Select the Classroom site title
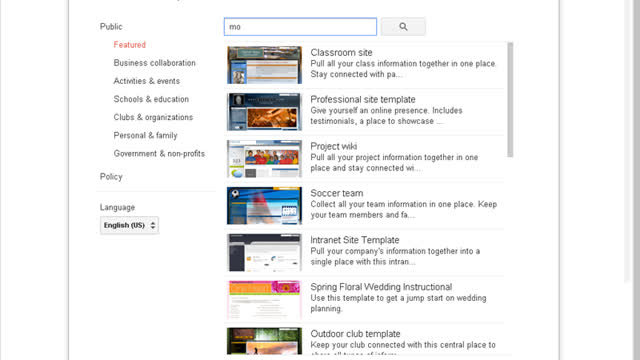The width and height of the screenshot is (640, 360). point(341,53)
